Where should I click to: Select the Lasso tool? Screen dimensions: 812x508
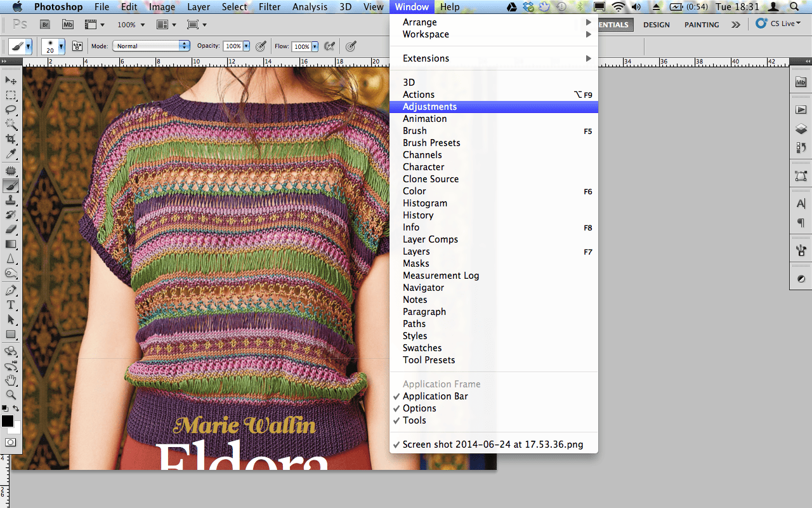click(11, 110)
